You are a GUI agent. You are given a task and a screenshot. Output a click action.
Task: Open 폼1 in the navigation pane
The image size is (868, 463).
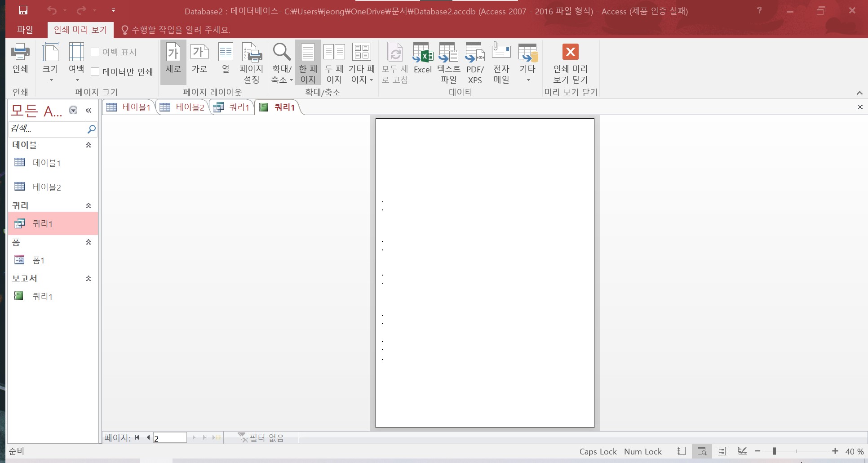pos(39,260)
